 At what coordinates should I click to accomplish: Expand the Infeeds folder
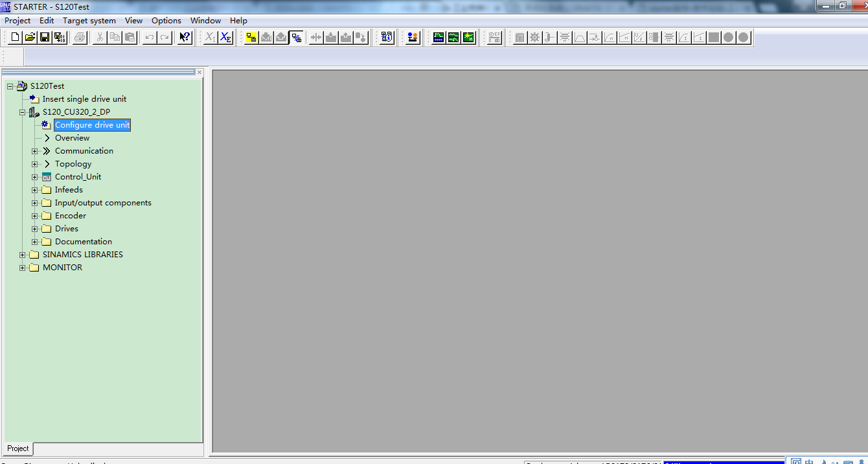tap(34, 190)
